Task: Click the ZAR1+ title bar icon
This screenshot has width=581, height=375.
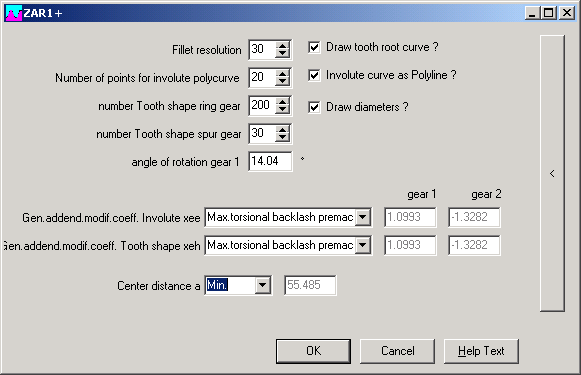Action: tap(14, 13)
